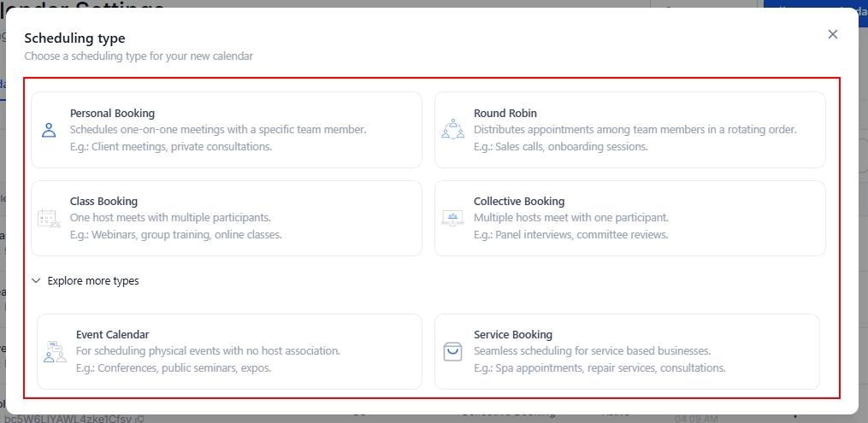The image size is (868, 423).
Task: Pick the Class Booking heading
Action: (103, 202)
